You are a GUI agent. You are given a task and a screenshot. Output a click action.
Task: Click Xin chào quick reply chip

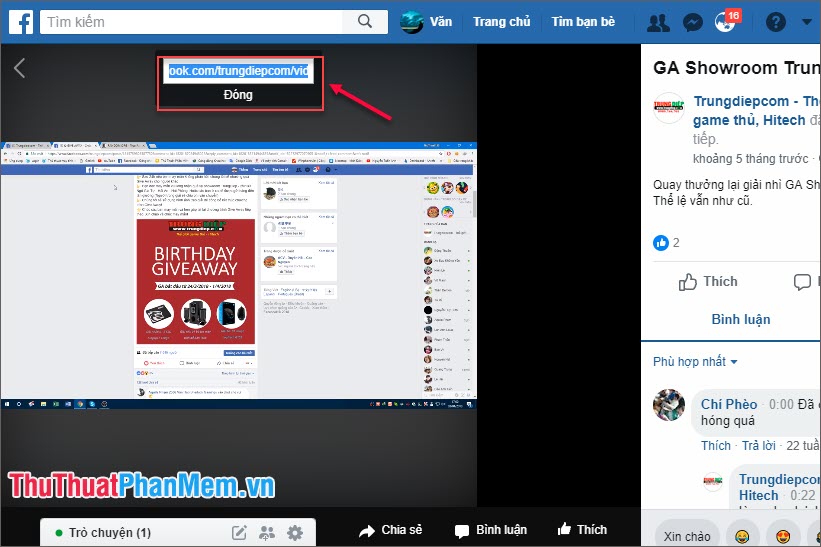(x=687, y=537)
